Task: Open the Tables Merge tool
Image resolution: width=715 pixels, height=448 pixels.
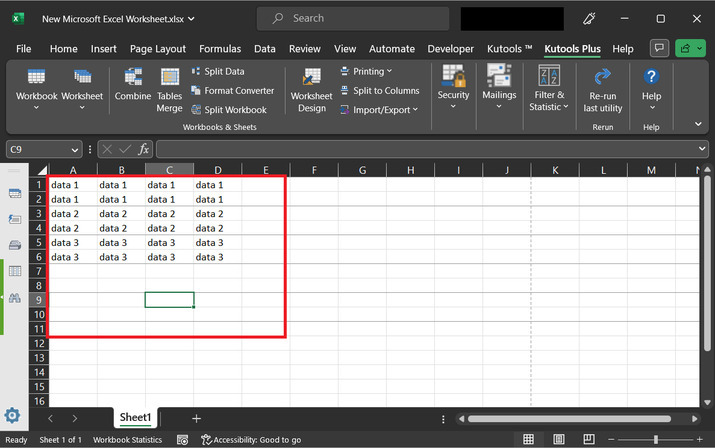Action: click(x=169, y=90)
